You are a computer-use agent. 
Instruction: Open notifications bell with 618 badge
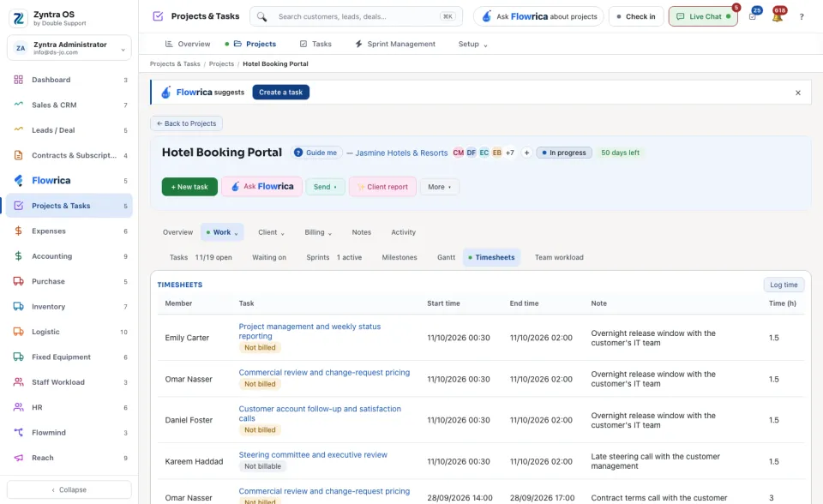coord(778,16)
